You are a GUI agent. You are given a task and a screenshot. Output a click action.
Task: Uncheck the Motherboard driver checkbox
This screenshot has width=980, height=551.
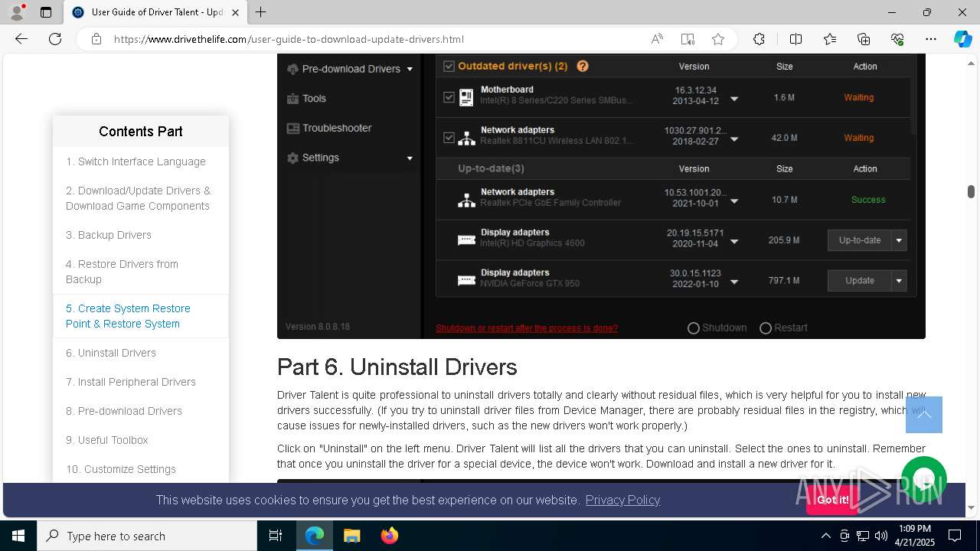[x=449, y=97]
